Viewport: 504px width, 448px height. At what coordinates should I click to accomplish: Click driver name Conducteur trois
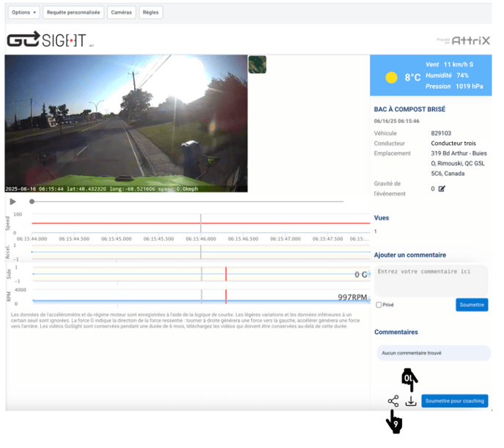coord(453,143)
